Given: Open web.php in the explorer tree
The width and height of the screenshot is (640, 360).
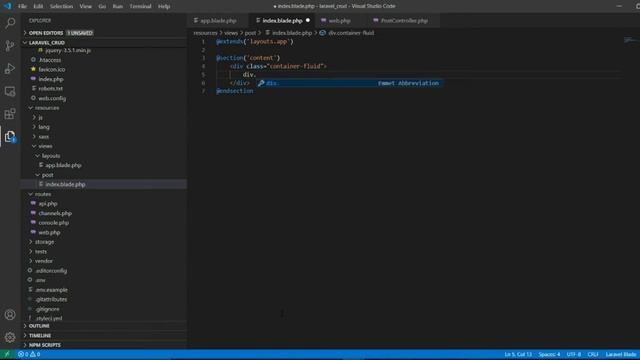Looking at the screenshot, I should click(49, 232).
